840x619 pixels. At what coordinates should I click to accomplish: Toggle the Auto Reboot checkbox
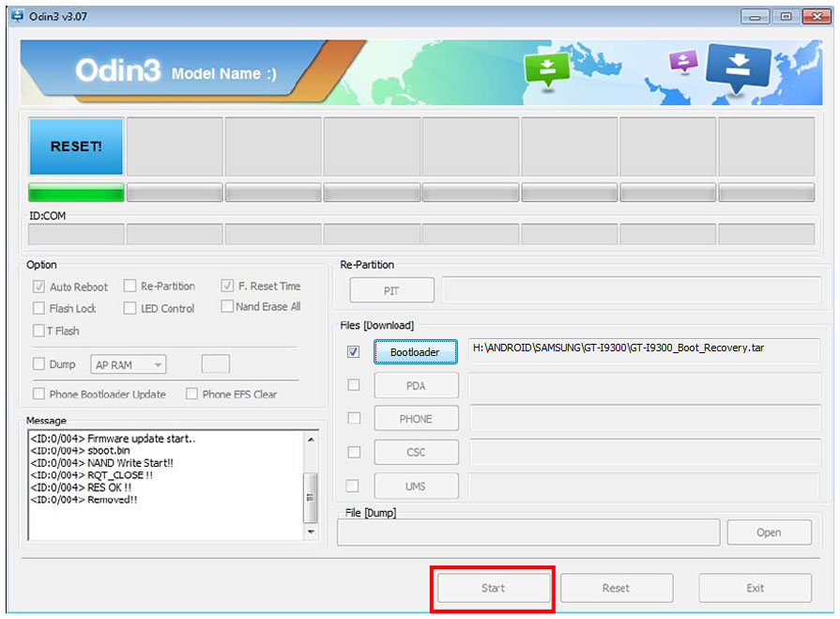tap(38, 286)
